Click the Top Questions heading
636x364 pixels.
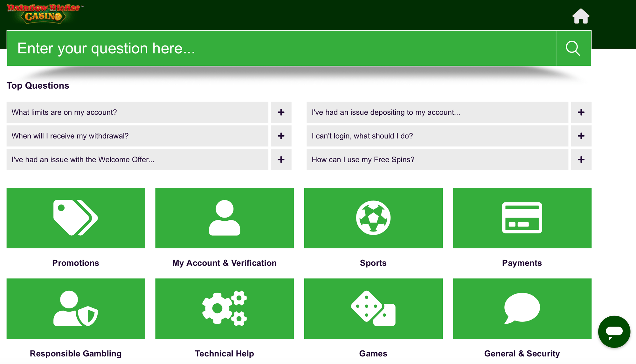click(38, 85)
